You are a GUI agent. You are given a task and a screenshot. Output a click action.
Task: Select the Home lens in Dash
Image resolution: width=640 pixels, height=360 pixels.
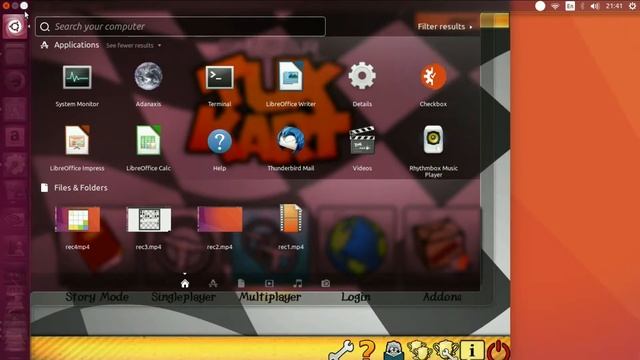click(185, 283)
